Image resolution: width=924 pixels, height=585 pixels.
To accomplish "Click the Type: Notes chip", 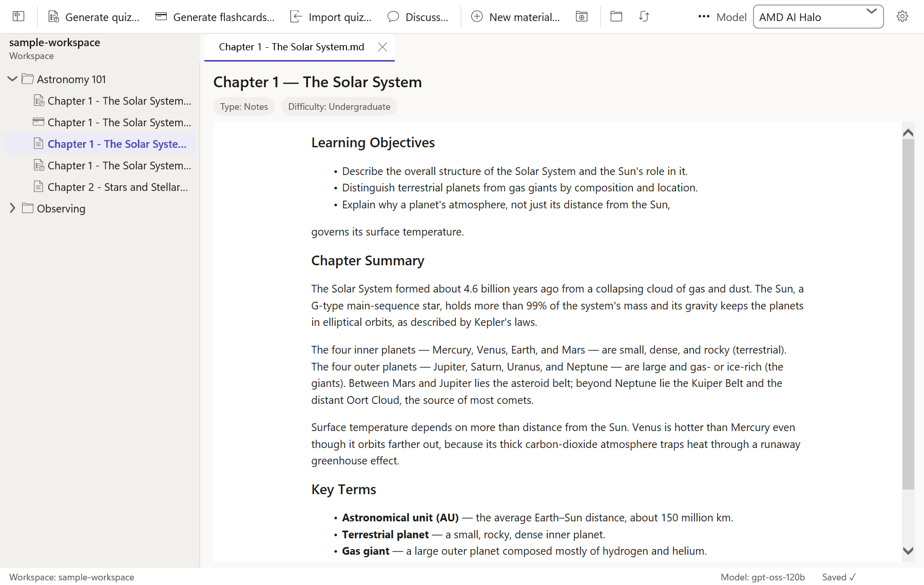I will tap(244, 107).
